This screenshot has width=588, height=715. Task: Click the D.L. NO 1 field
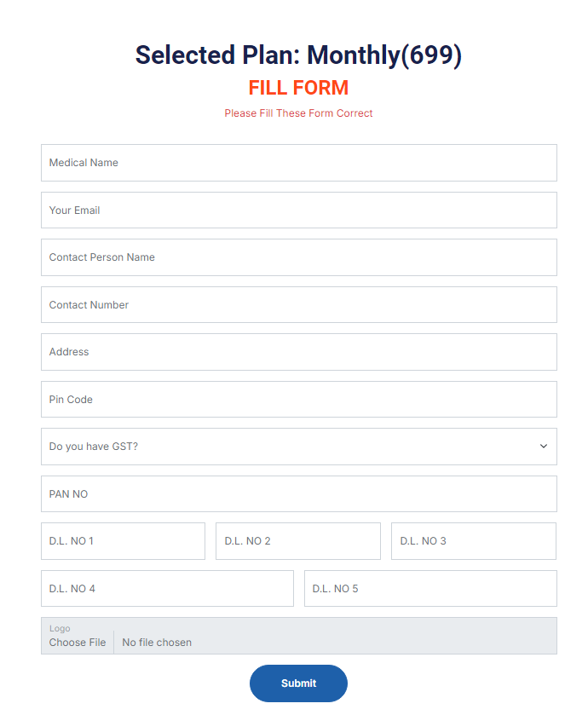tap(123, 541)
